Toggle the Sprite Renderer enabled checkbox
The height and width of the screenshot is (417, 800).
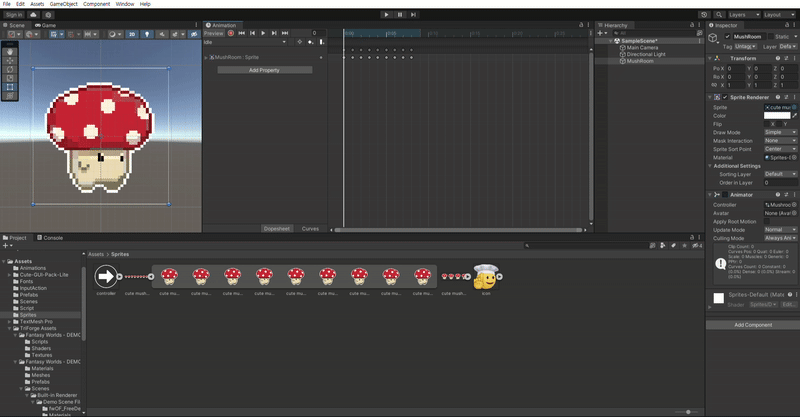[x=725, y=97]
